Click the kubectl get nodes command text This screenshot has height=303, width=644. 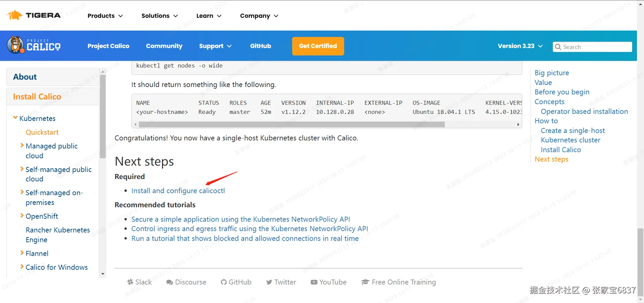[179, 66]
